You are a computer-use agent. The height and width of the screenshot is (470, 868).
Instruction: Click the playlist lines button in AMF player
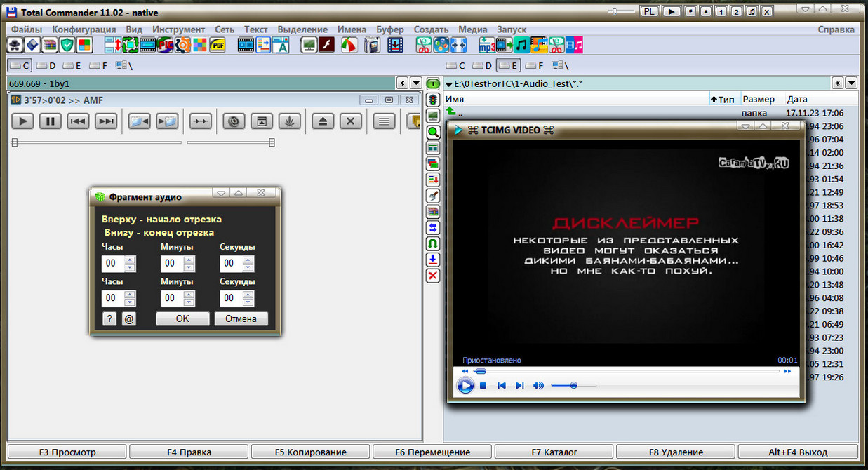pos(383,121)
